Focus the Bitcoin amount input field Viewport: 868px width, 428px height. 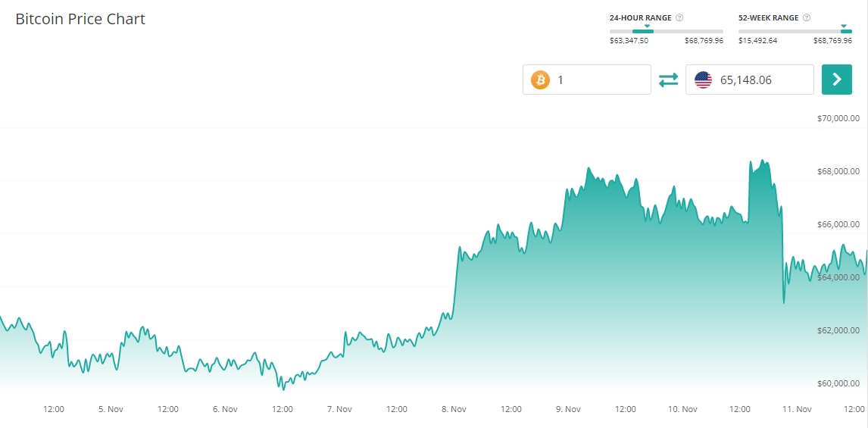point(598,80)
